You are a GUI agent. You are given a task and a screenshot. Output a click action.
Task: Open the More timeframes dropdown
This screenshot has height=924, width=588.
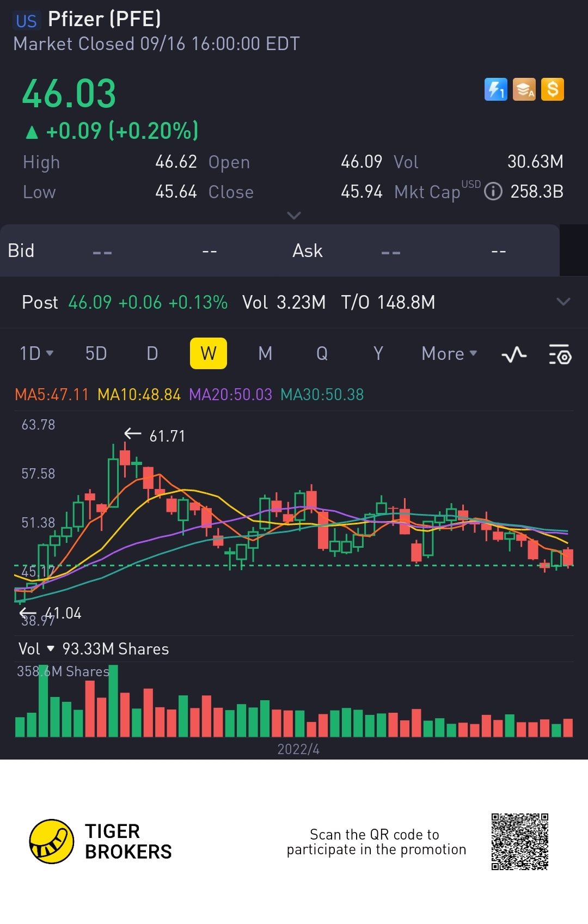pyautogui.click(x=450, y=354)
